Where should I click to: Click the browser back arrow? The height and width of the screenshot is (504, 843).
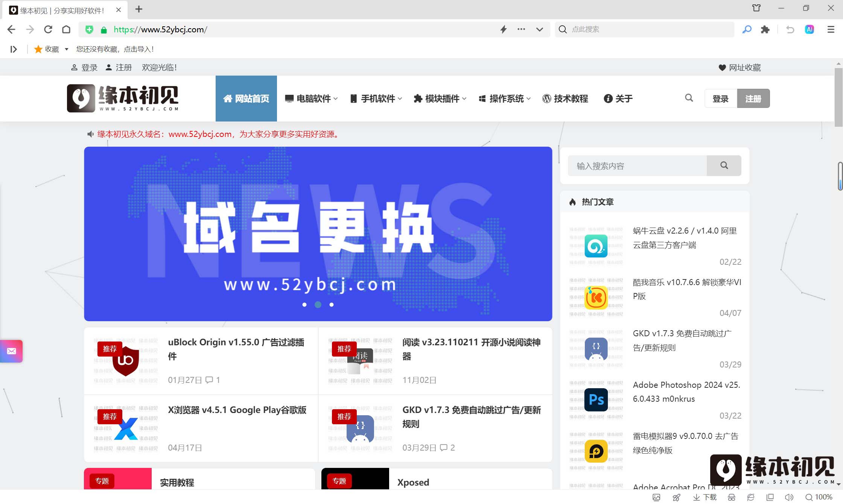tap(11, 29)
